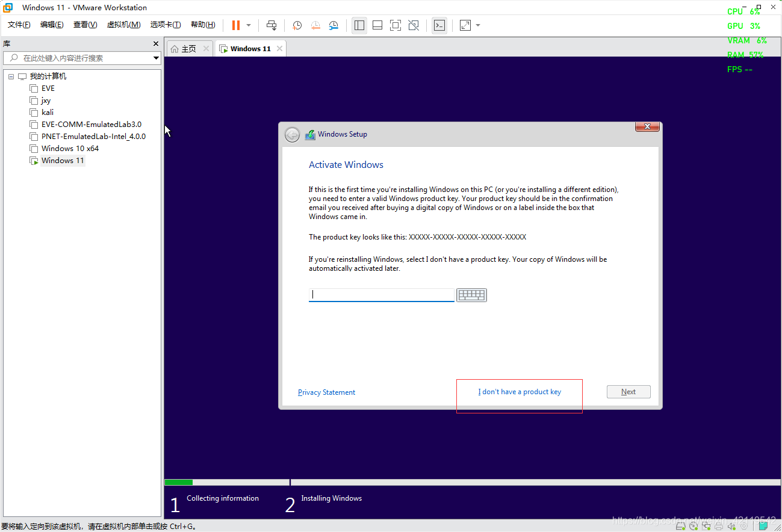Viewport: 782px width, 532px height.
Task: Click the CD/DVD drive status icon
Action: [x=693, y=526]
